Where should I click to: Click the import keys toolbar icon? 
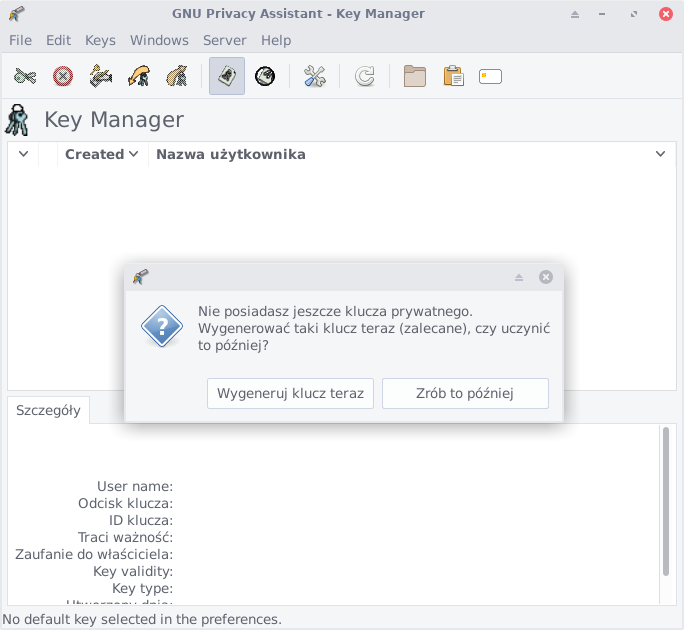pos(138,76)
